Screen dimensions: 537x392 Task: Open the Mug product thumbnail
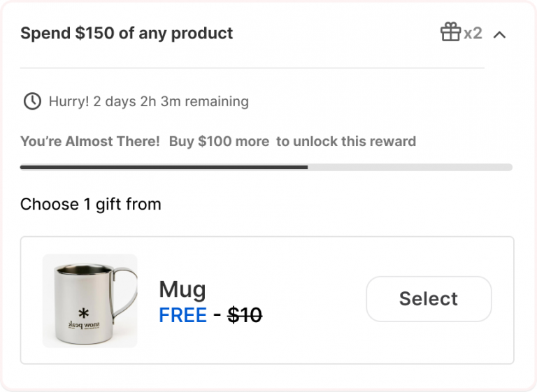click(90, 300)
